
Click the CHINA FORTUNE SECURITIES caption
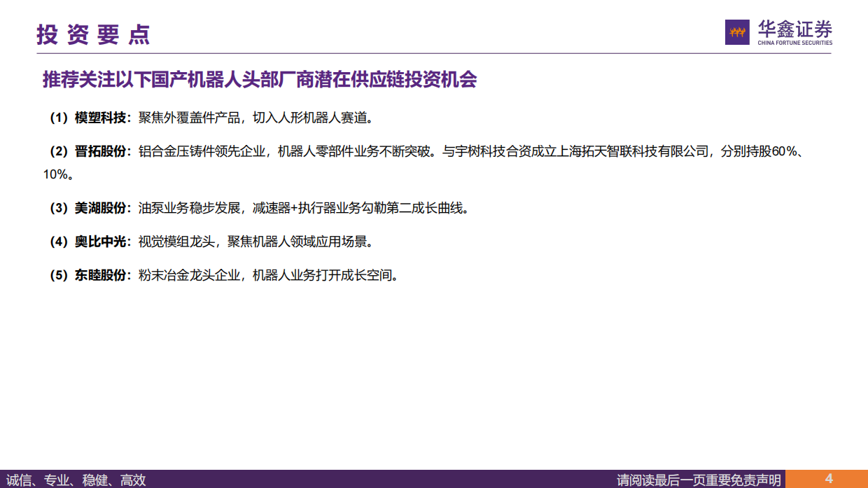pyautogui.click(x=795, y=43)
